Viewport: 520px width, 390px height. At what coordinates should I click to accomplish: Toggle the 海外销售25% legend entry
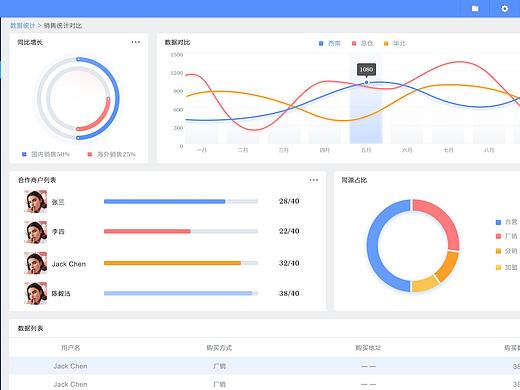(111, 154)
